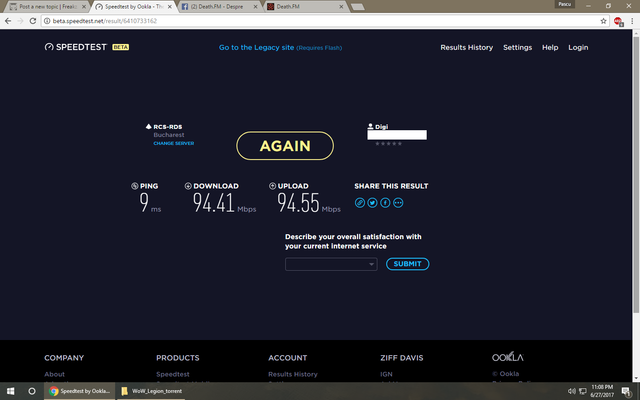Screen dimensions: 640x400
Task: Click the SUBMIT button
Action: [407, 264]
